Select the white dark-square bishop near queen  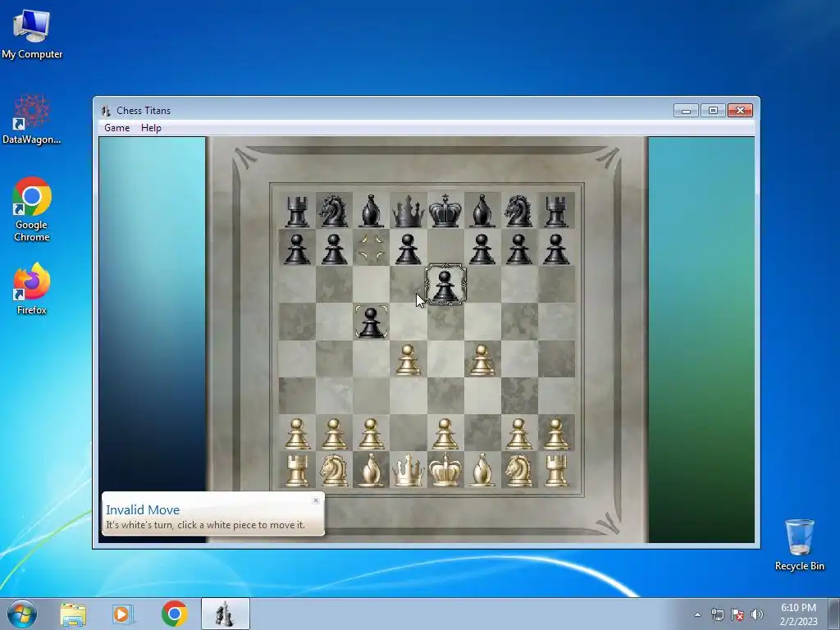coord(371,470)
